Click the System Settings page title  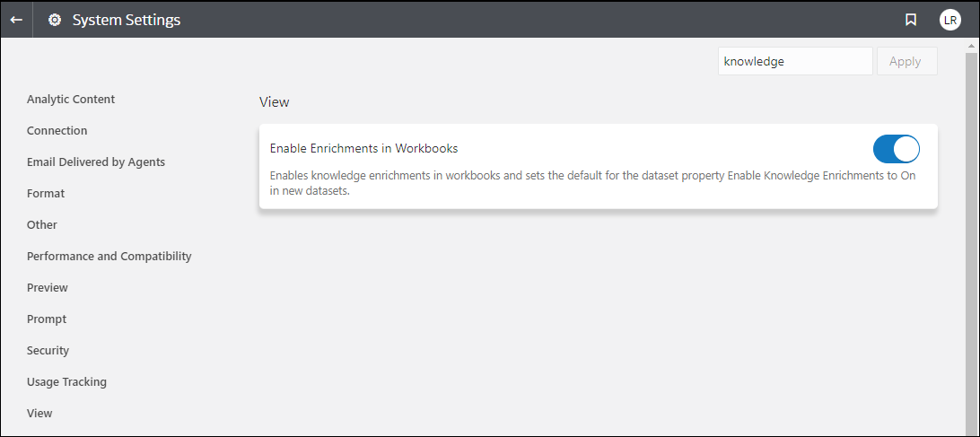127,20
